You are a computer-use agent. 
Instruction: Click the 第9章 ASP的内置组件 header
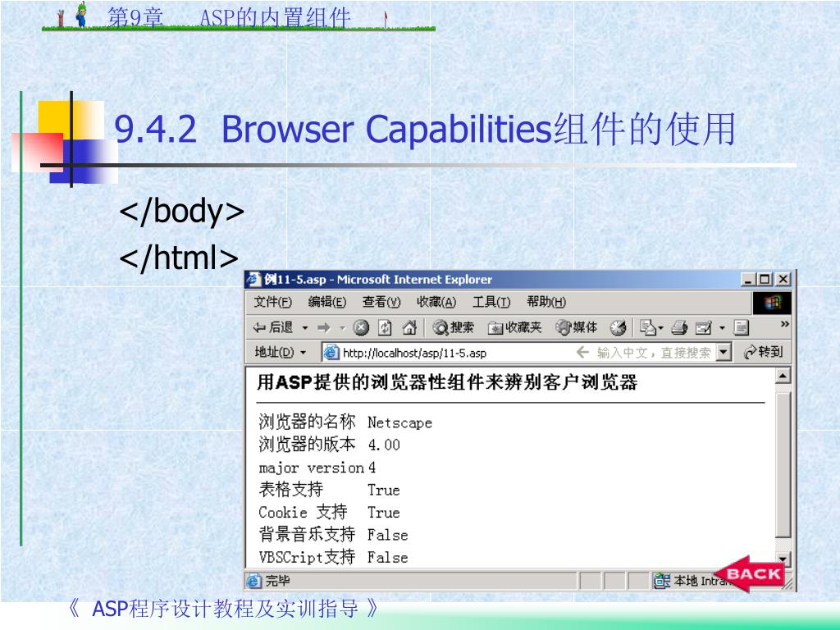(x=229, y=17)
